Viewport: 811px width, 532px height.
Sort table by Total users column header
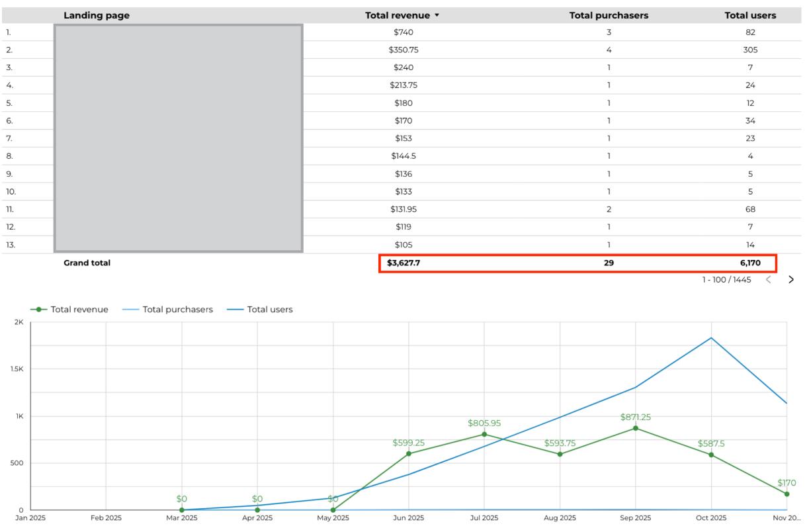tap(749, 15)
